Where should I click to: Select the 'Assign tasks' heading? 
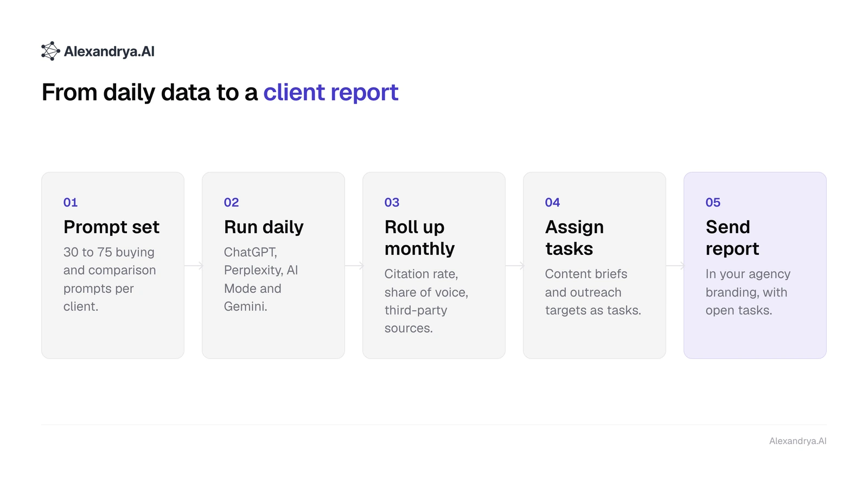coord(575,237)
